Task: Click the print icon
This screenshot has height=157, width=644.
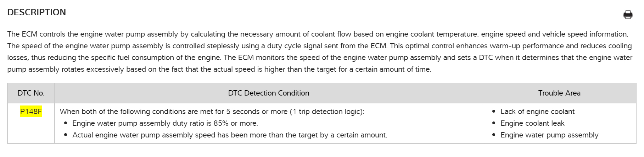Action: point(628,15)
